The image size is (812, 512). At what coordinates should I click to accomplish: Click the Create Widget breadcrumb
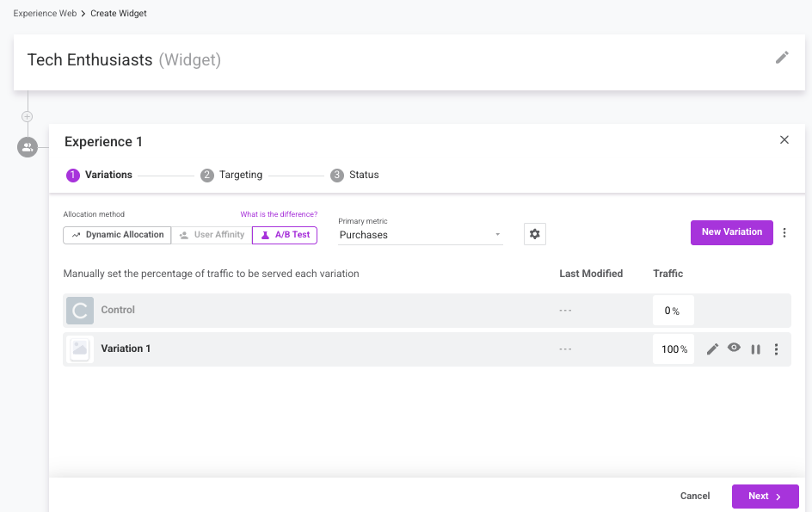pos(119,14)
